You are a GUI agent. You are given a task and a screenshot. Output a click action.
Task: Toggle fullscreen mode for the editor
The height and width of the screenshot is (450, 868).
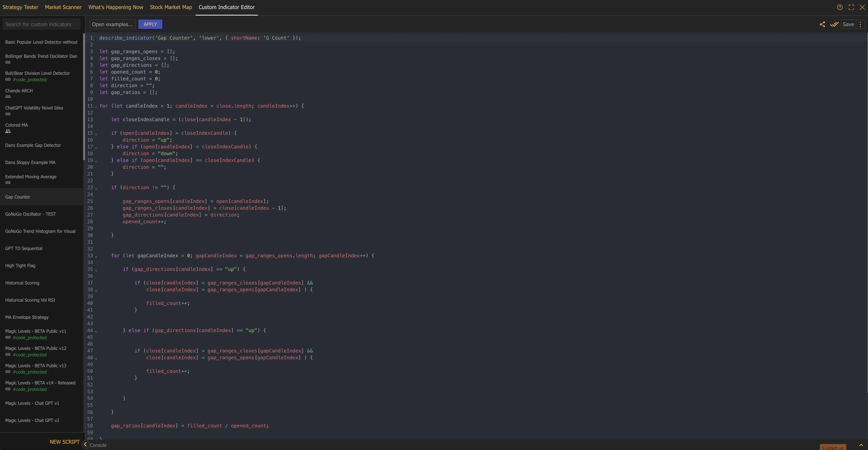click(x=851, y=7)
